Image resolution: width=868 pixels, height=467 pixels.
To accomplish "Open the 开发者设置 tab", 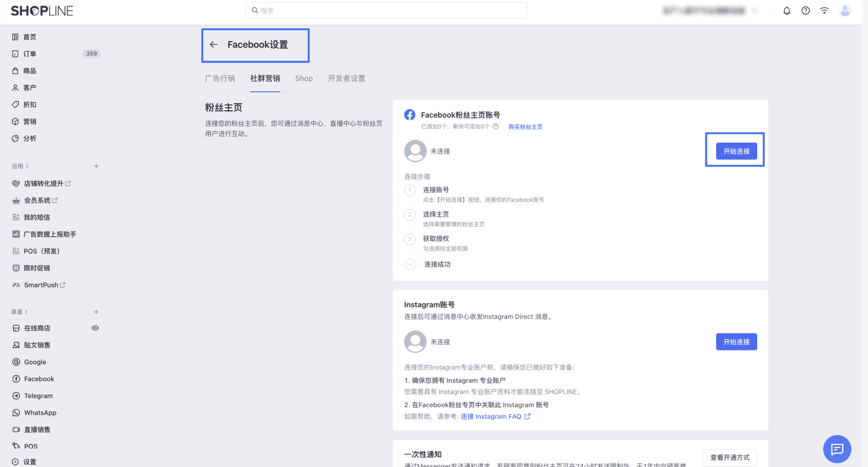I will [x=347, y=79].
